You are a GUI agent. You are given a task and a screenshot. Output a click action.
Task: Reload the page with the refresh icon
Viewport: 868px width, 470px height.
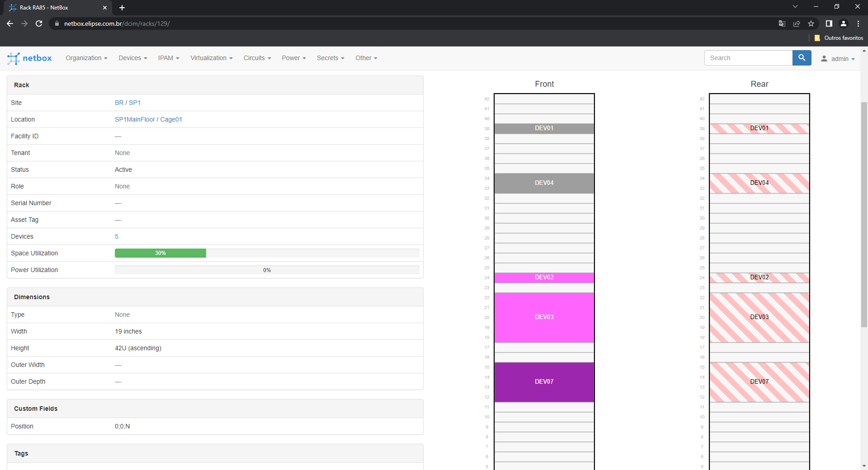(39, 23)
